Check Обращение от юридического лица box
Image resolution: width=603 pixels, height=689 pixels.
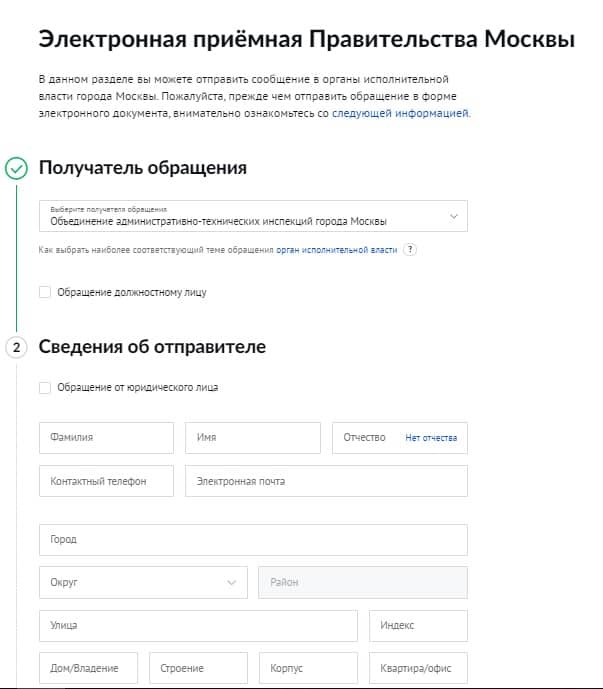(45, 388)
